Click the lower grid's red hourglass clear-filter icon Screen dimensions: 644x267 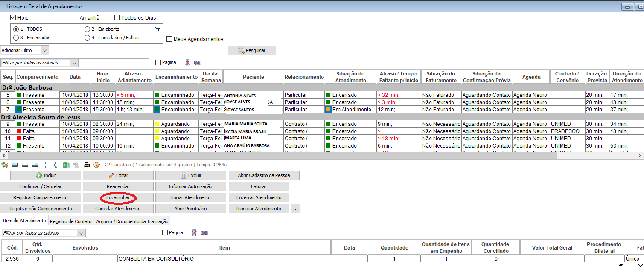(194, 233)
